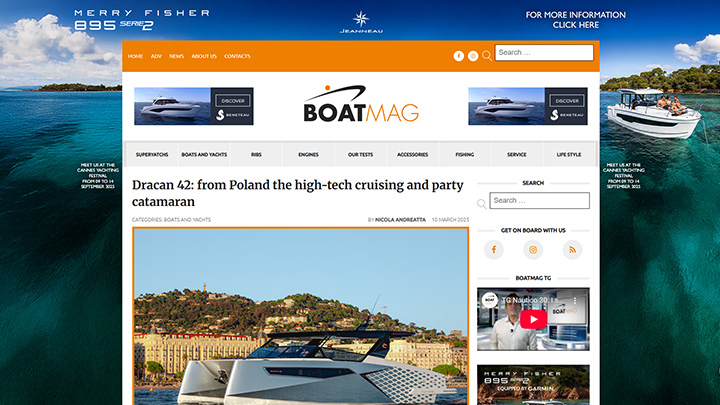Open the Superyachts category tab
This screenshot has height=405, width=720.
pyautogui.click(x=152, y=155)
